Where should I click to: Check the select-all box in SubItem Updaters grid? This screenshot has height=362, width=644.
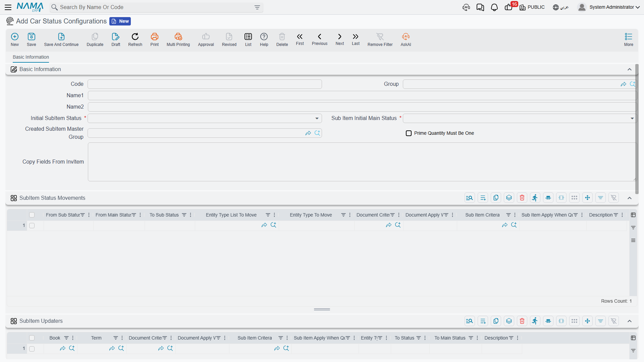[x=32, y=338]
